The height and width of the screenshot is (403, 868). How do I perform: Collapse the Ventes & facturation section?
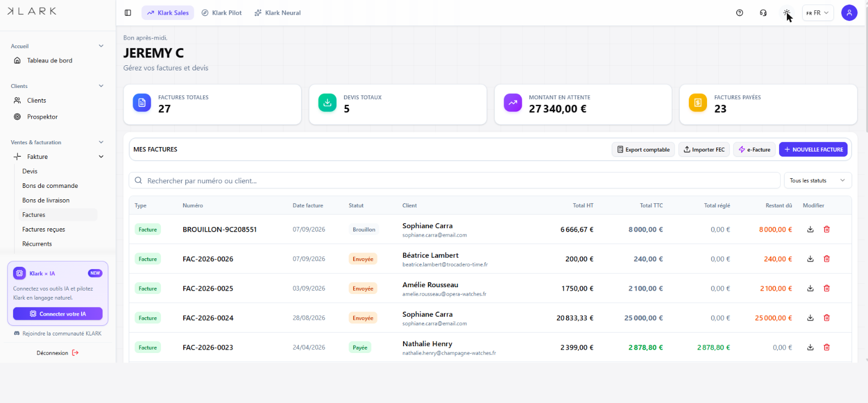tap(101, 142)
